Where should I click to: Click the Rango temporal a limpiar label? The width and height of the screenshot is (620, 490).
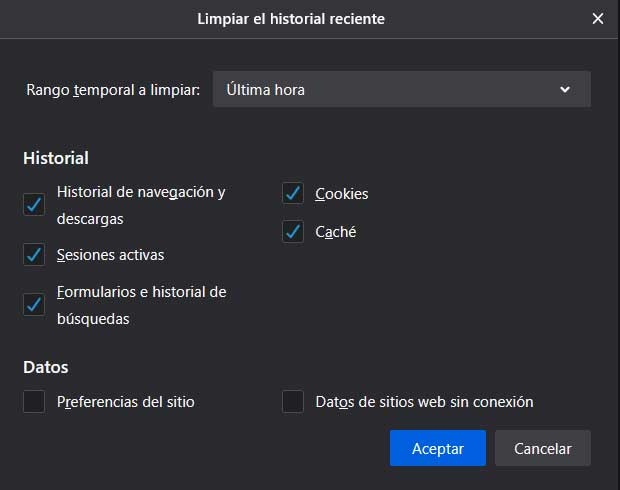(113, 90)
